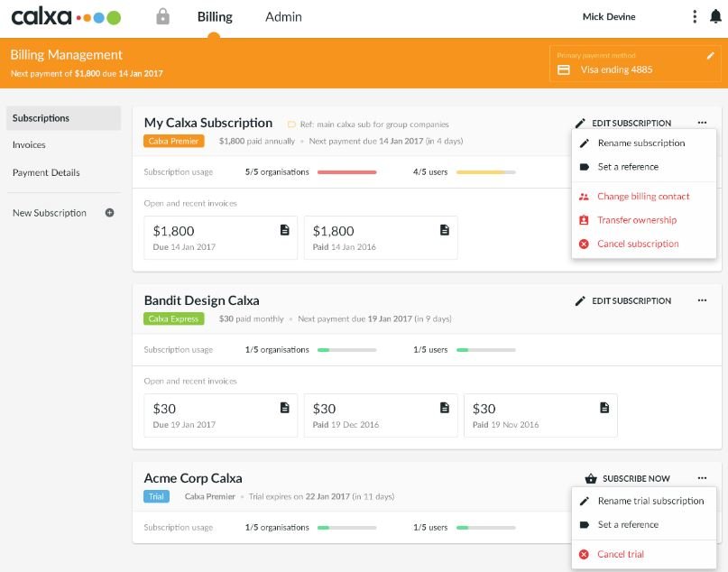Image resolution: width=728 pixels, height=572 pixels.
Task: Open the vertical three-dot user menu
Action: tap(695, 17)
